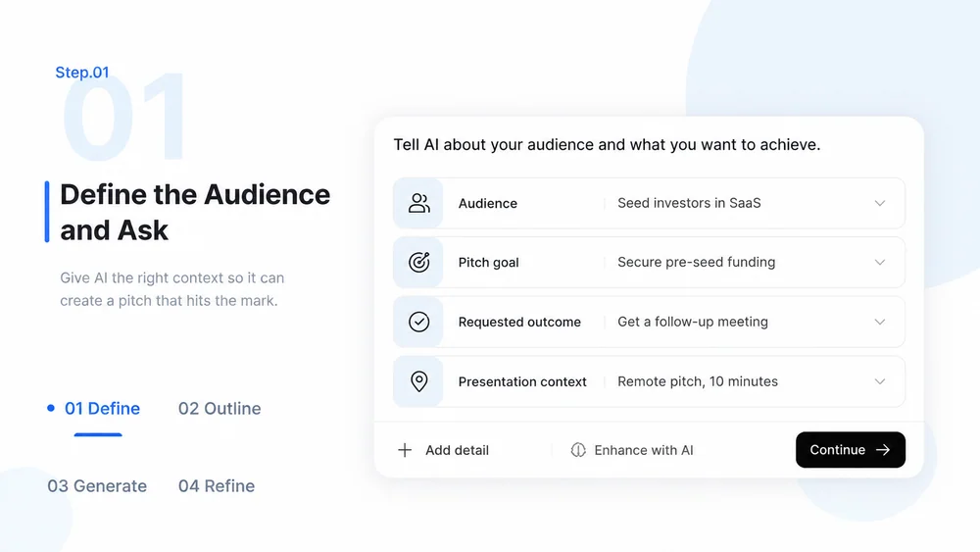Click the Requested outcome field label
Viewport: 980px width, 552px height.
519,322
